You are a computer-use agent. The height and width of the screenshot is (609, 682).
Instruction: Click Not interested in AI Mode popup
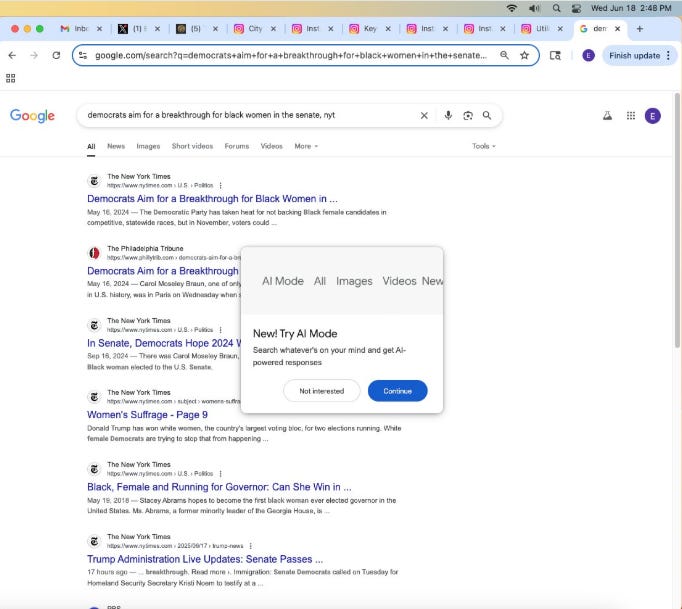point(321,391)
